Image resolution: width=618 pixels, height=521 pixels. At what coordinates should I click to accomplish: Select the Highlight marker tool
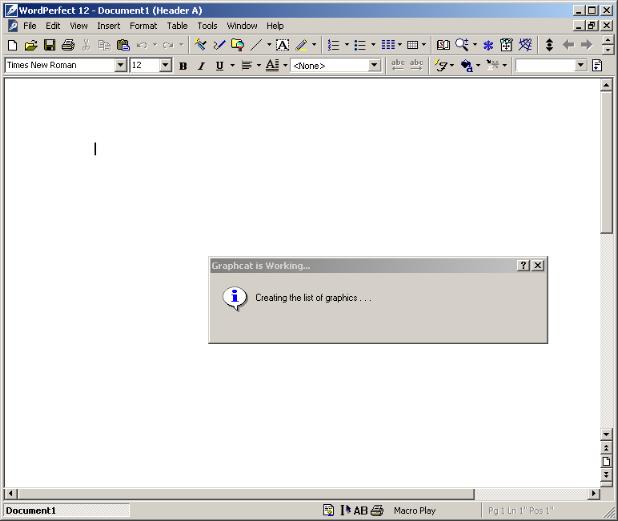click(x=302, y=45)
